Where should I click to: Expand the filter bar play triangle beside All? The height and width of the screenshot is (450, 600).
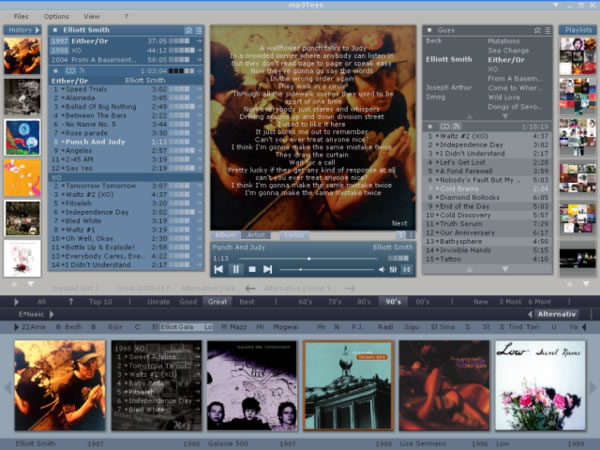pyautogui.click(x=16, y=302)
